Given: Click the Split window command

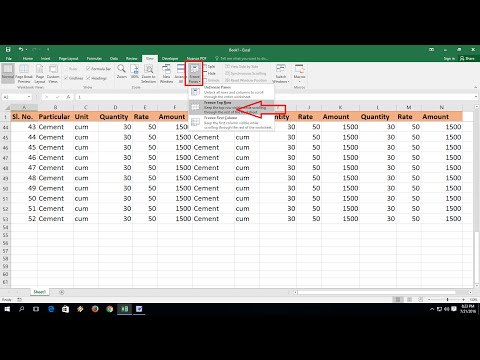Looking at the screenshot, I should tap(209, 67).
